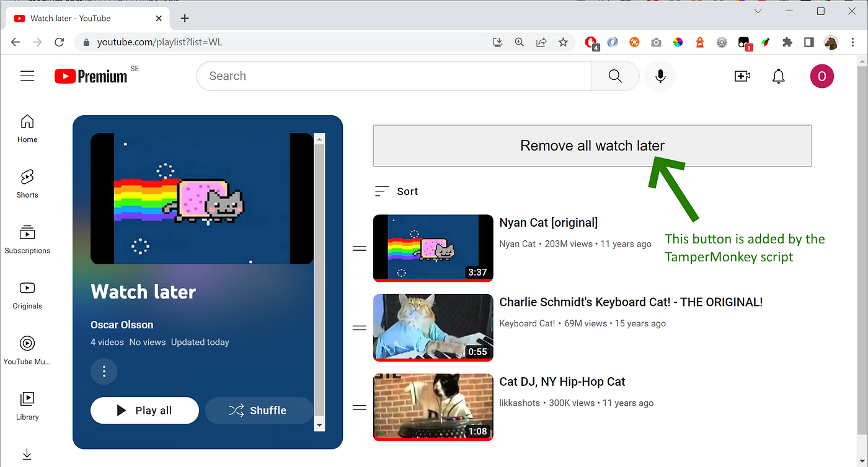The image size is (868, 467).
Task: Open Tampermonkey extension icon
Action: 744,43
